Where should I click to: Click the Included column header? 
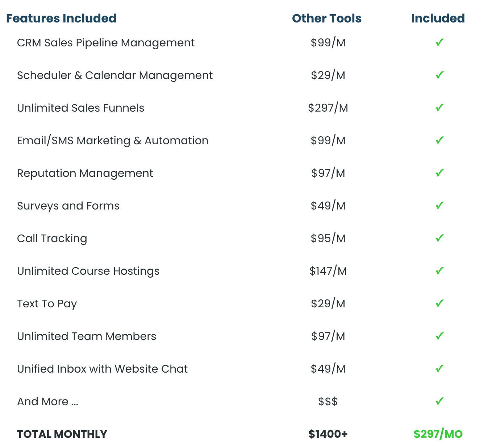click(x=438, y=18)
